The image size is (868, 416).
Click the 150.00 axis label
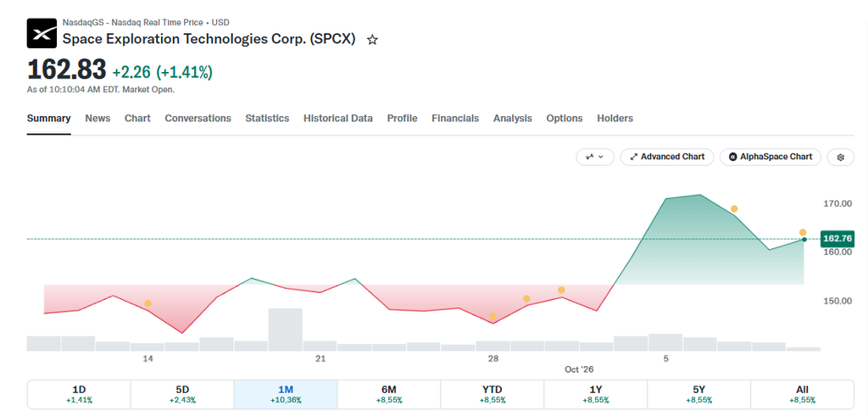(837, 301)
